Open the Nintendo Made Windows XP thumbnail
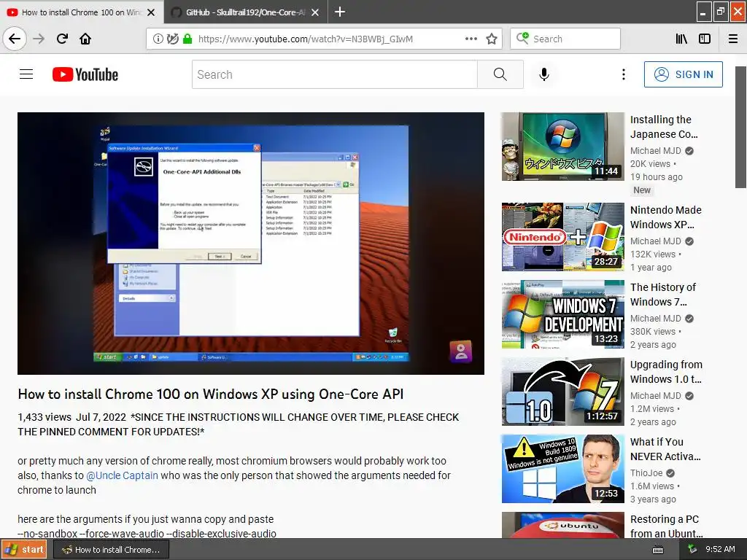 pyautogui.click(x=562, y=237)
